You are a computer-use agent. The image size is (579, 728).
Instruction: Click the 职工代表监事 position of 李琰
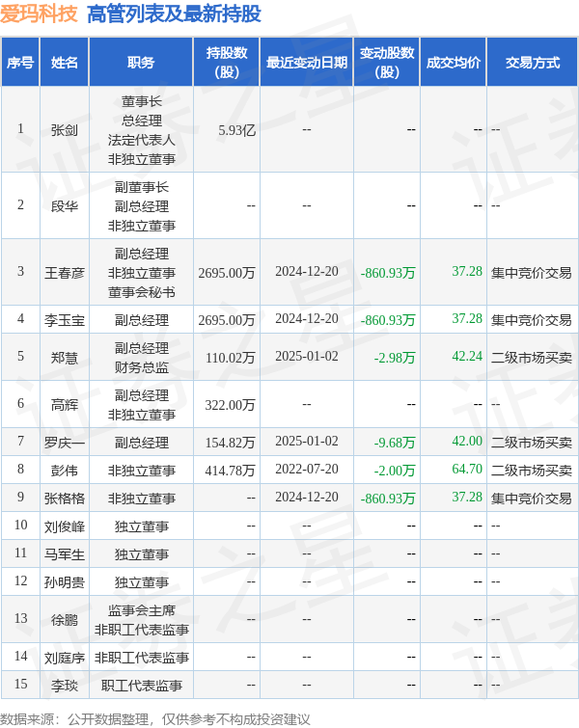coord(141,686)
